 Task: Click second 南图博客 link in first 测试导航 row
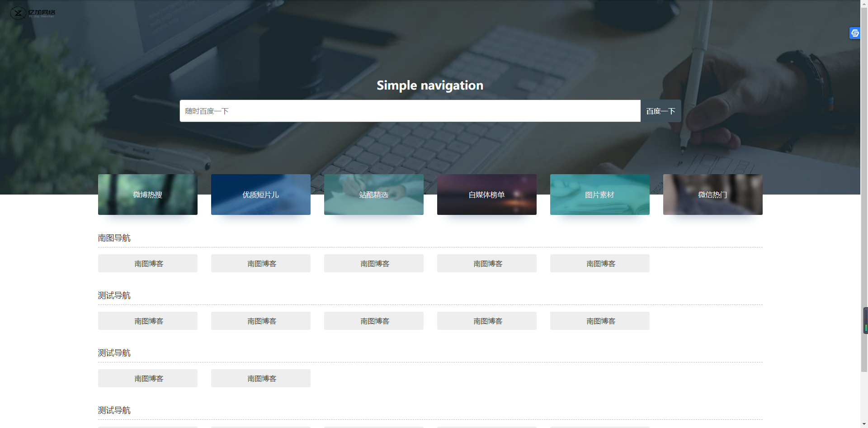click(x=261, y=321)
